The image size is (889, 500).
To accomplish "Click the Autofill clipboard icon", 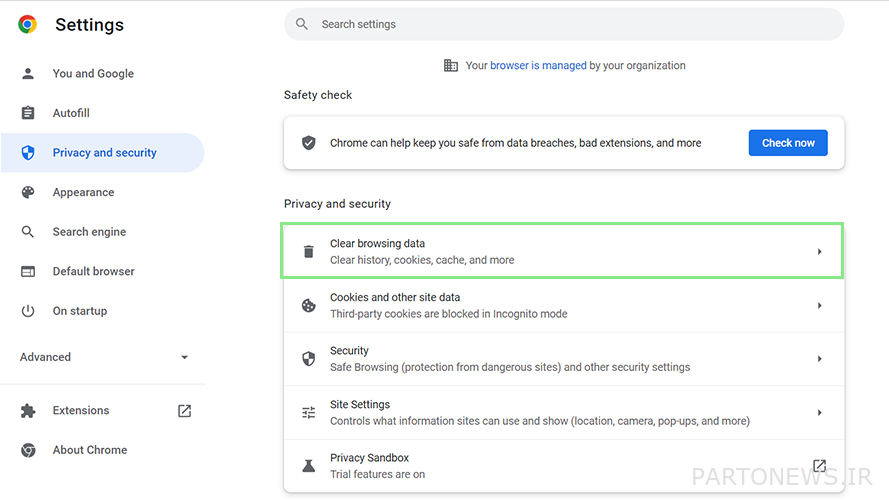I will pyautogui.click(x=28, y=113).
